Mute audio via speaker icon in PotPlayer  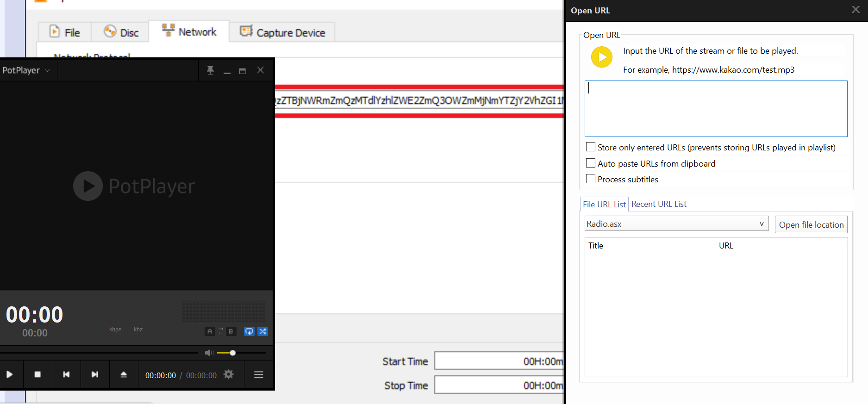tap(209, 353)
